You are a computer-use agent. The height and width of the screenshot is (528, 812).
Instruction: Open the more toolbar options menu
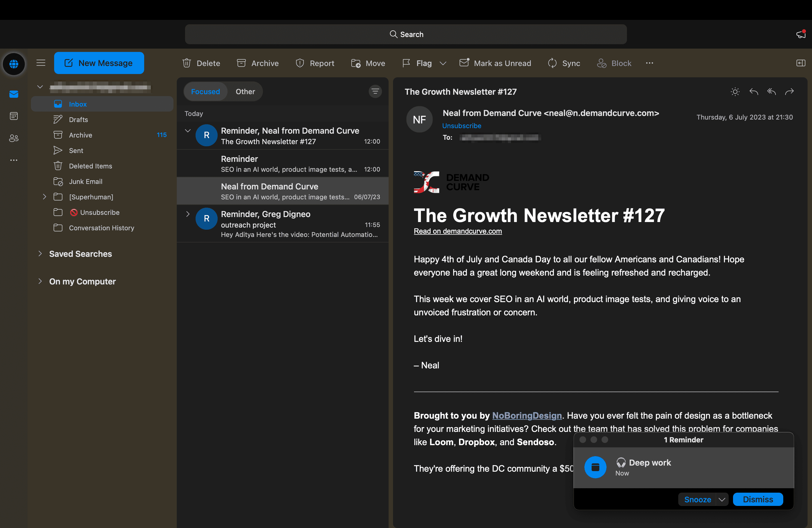coord(649,63)
